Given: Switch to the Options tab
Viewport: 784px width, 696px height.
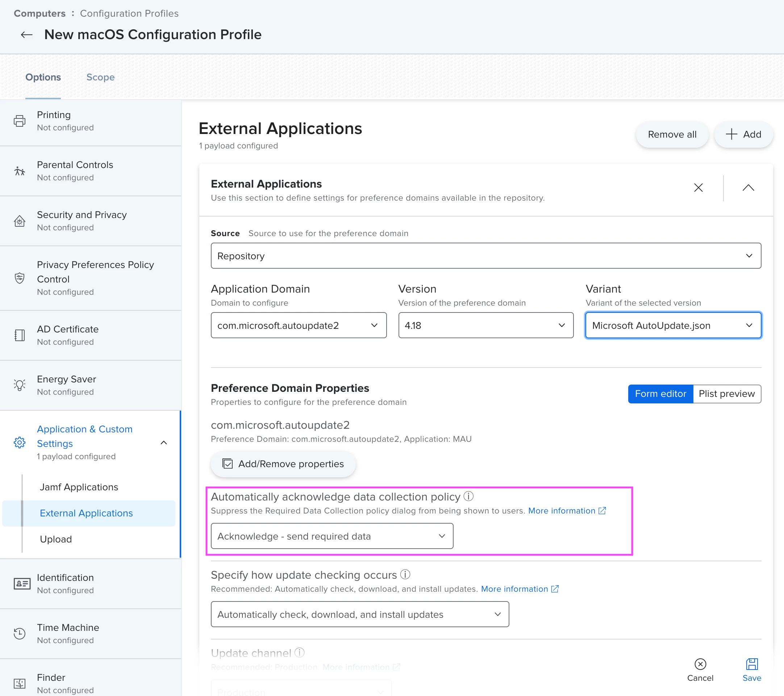Looking at the screenshot, I should (43, 77).
